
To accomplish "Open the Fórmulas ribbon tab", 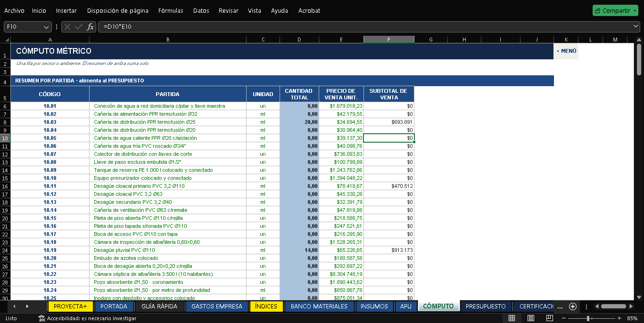I will pyautogui.click(x=171, y=10).
